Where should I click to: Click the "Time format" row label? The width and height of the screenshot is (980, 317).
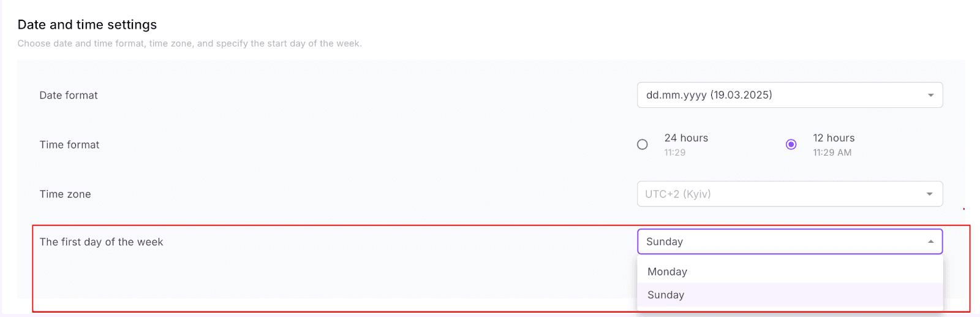point(69,145)
